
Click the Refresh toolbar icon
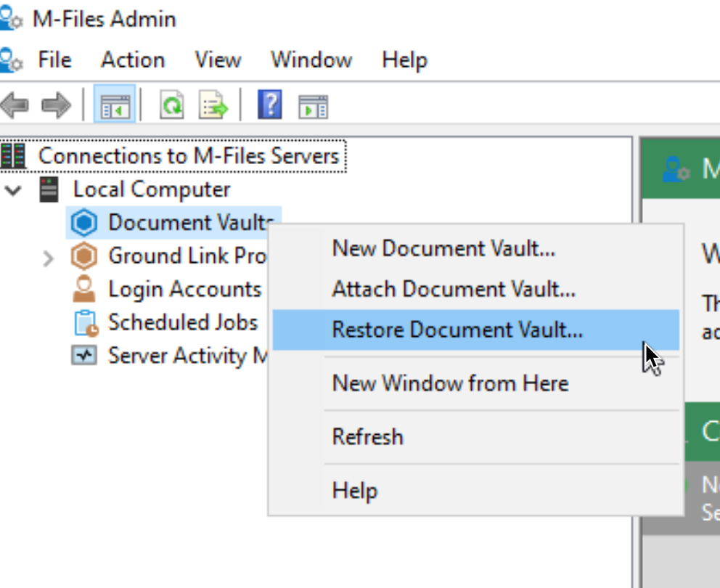pos(172,105)
